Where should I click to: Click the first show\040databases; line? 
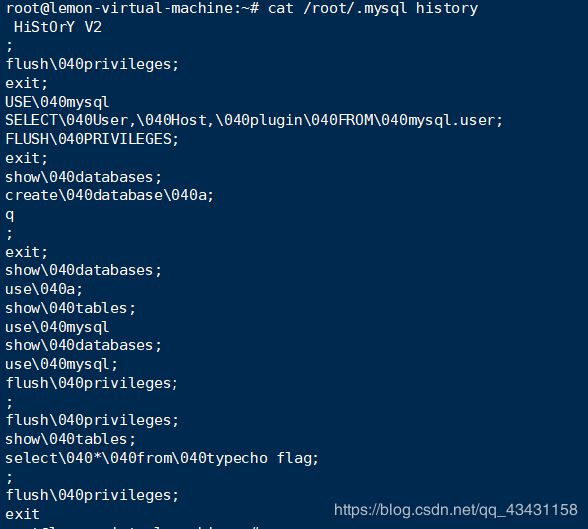click(83, 177)
